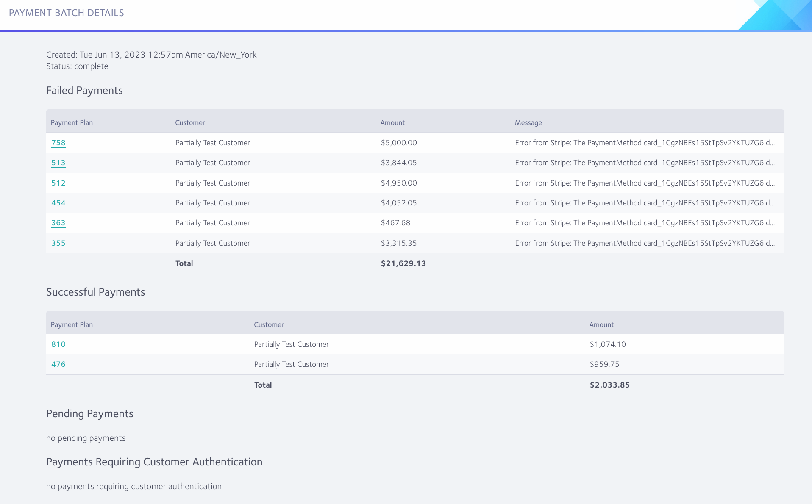Click Failed Payments Customer column header
The image size is (812, 504).
point(190,122)
